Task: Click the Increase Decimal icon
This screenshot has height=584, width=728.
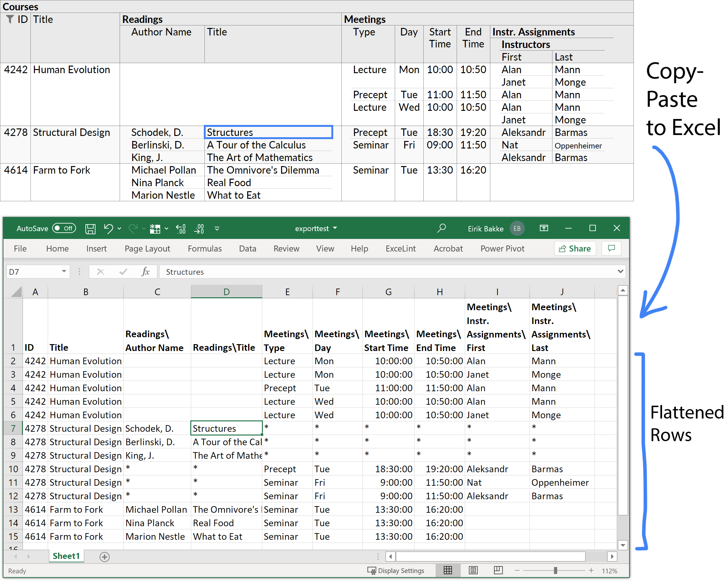Action: pos(181,229)
